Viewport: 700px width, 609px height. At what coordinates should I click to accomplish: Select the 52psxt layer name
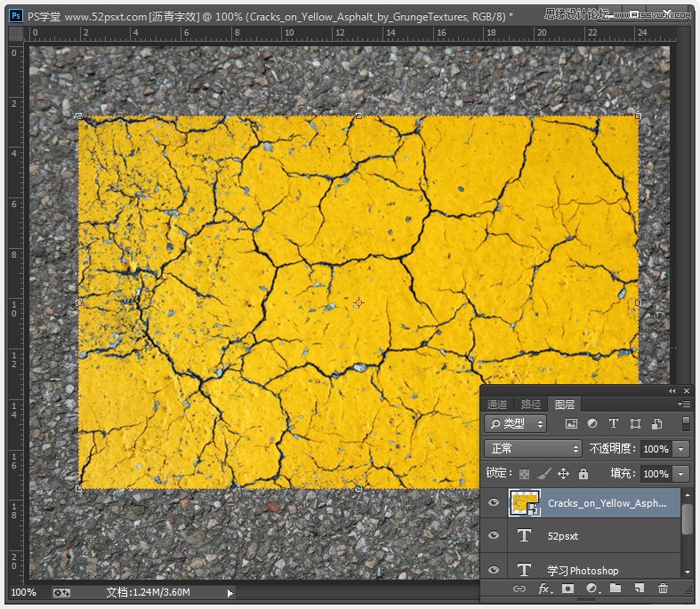[562, 536]
